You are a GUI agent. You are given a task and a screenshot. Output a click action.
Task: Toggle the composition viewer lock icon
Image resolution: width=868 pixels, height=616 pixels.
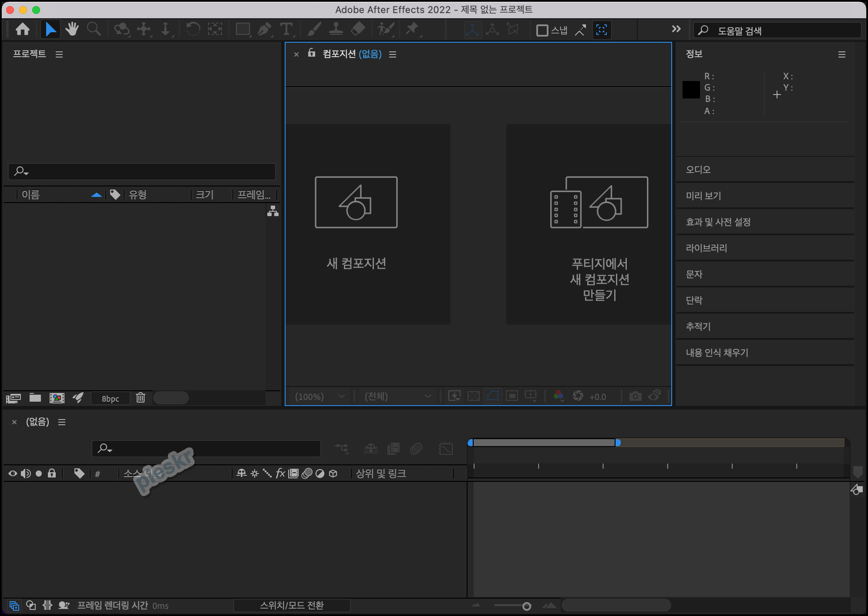point(312,53)
